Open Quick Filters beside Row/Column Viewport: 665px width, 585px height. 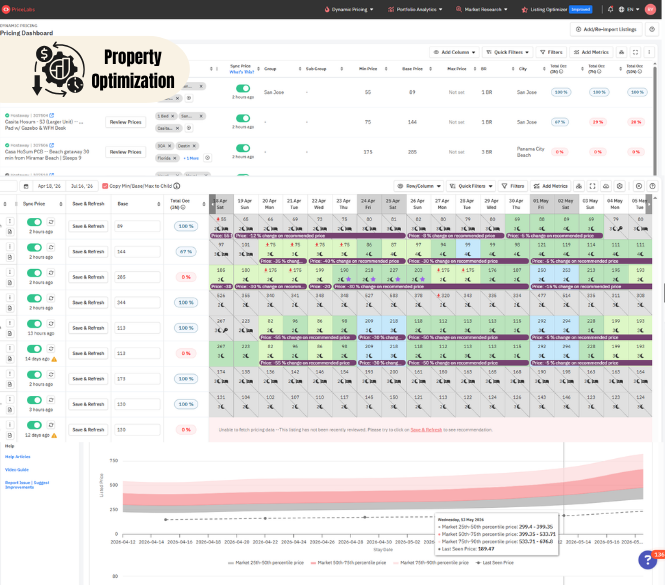point(471,186)
